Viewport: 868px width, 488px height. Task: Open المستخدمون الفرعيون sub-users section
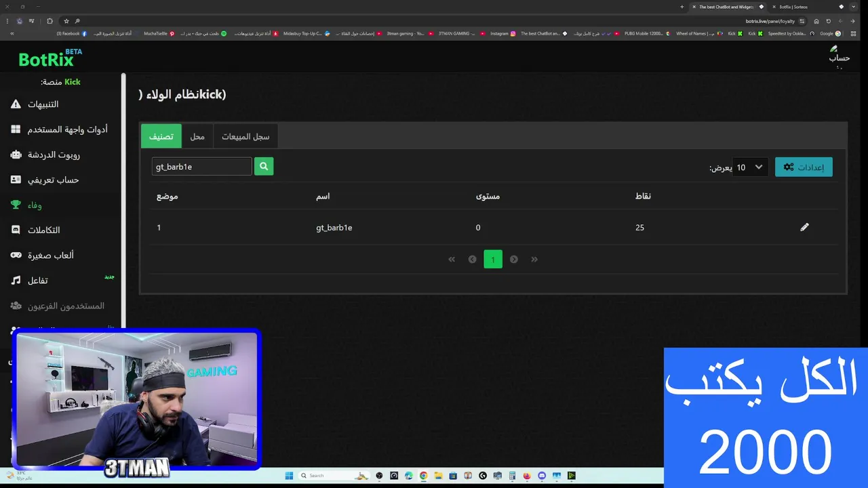[x=58, y=306]
